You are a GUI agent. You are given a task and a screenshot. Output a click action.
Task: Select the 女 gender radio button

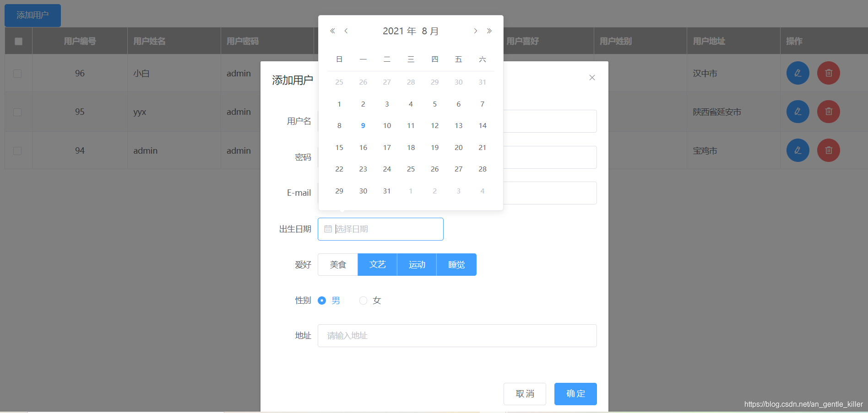[x=363, y=300]
